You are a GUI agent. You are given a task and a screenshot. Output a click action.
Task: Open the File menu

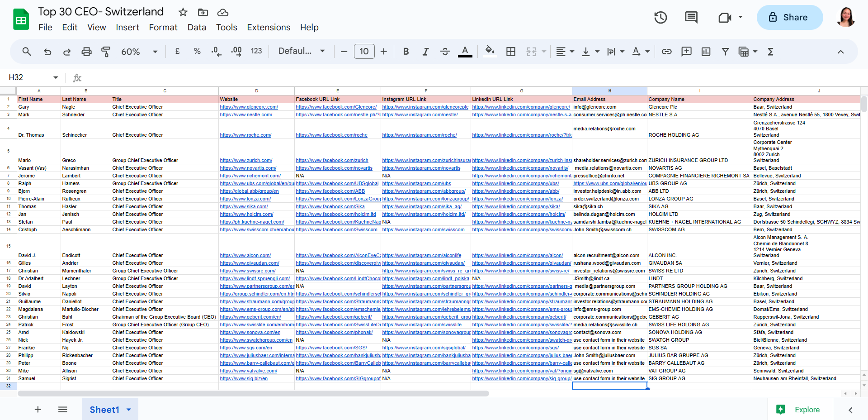(45, 28)
